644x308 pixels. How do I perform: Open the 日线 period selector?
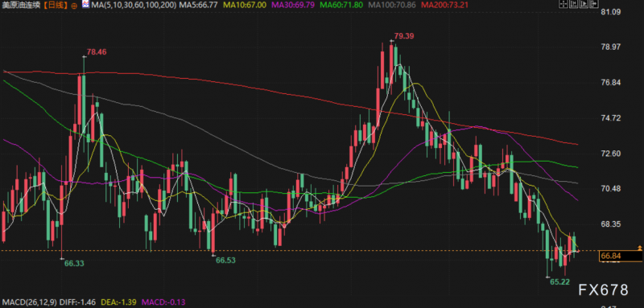click(55, 6)
